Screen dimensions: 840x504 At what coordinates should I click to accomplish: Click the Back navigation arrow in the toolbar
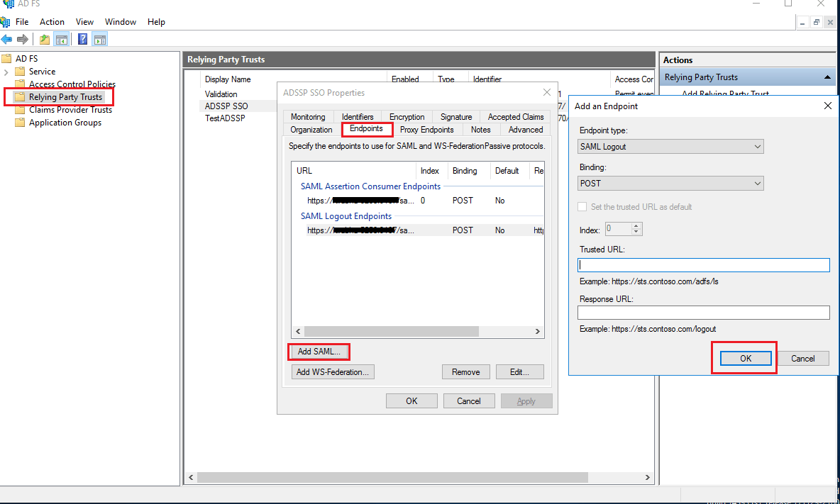point(7,39)
